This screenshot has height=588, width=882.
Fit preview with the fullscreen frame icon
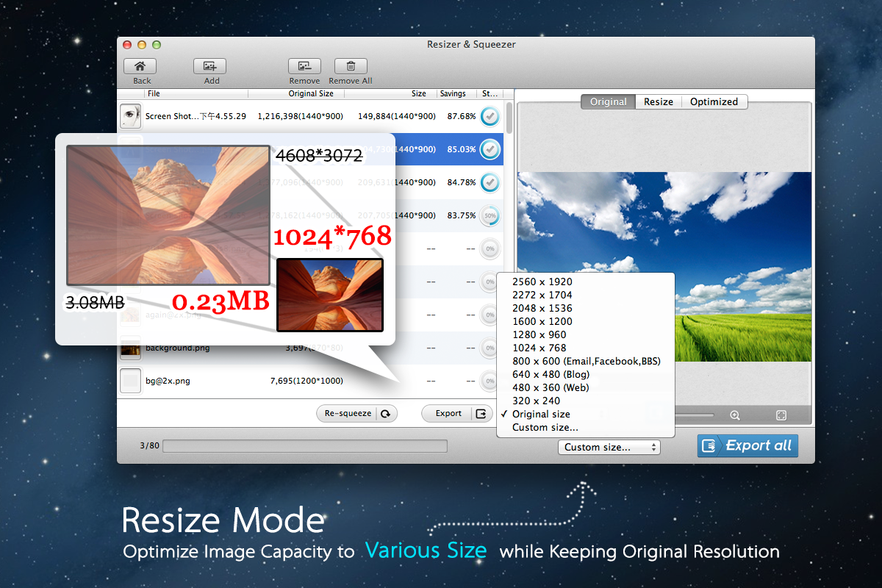coord(781,415)
